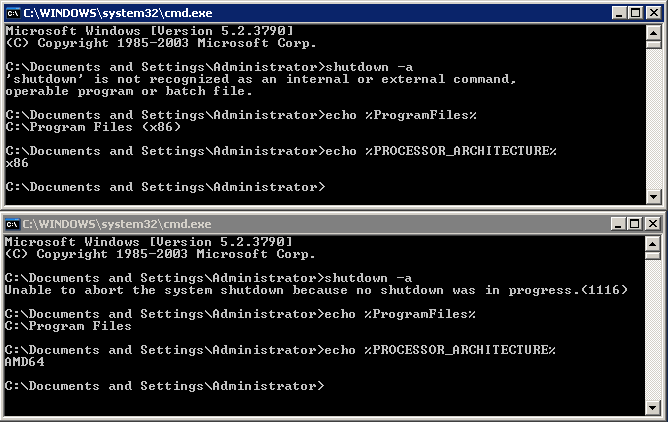Image resolution: width=668 pixels, height=422 pixels.
Task: Click the scroll-down arrow in the upper console
Action: [x=654, y=196]
